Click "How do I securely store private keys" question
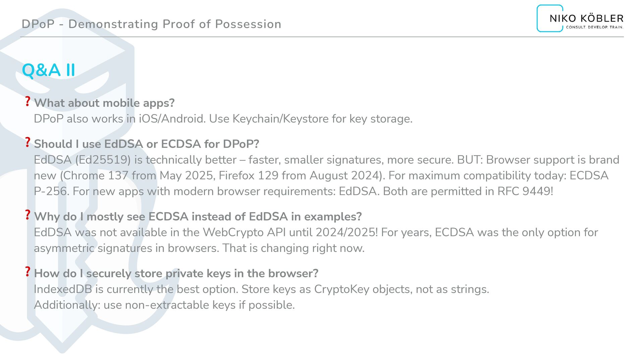The width and height of the screenshot is (644, 362). click(176, 274)
